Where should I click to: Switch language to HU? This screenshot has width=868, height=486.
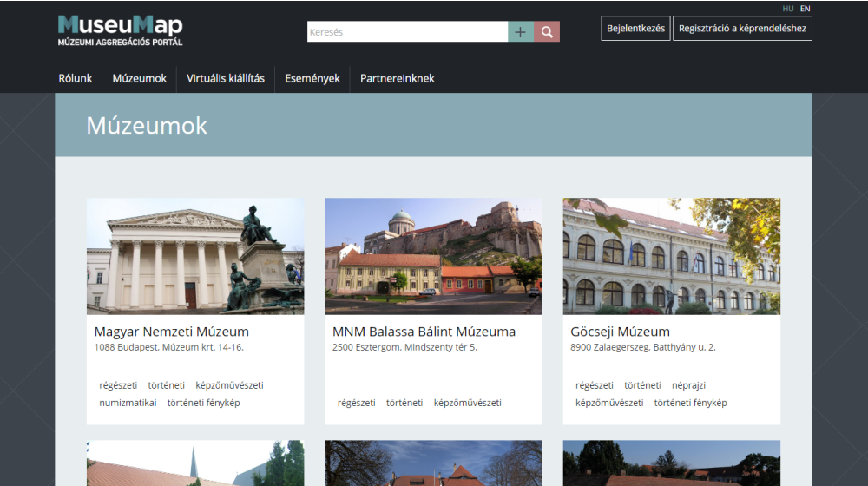[788, 9]
